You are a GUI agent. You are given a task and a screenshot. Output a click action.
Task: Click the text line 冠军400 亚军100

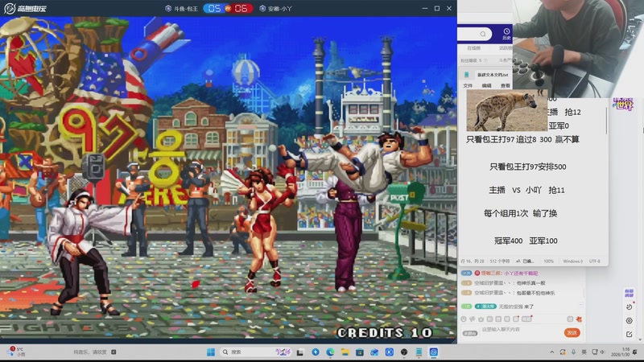pyautogui.click(x=526, y=241)
